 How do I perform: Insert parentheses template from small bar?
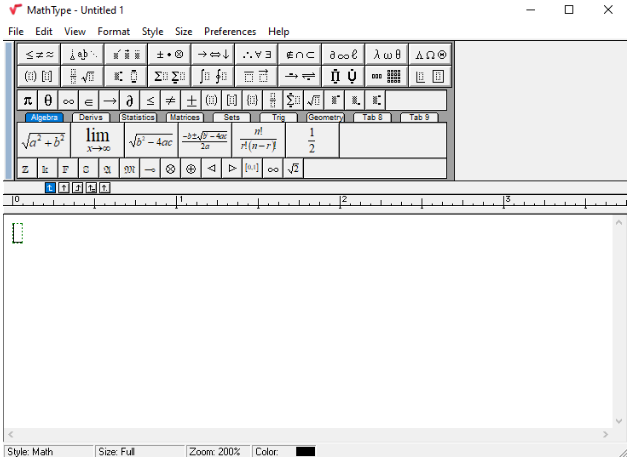coord(212,100)
